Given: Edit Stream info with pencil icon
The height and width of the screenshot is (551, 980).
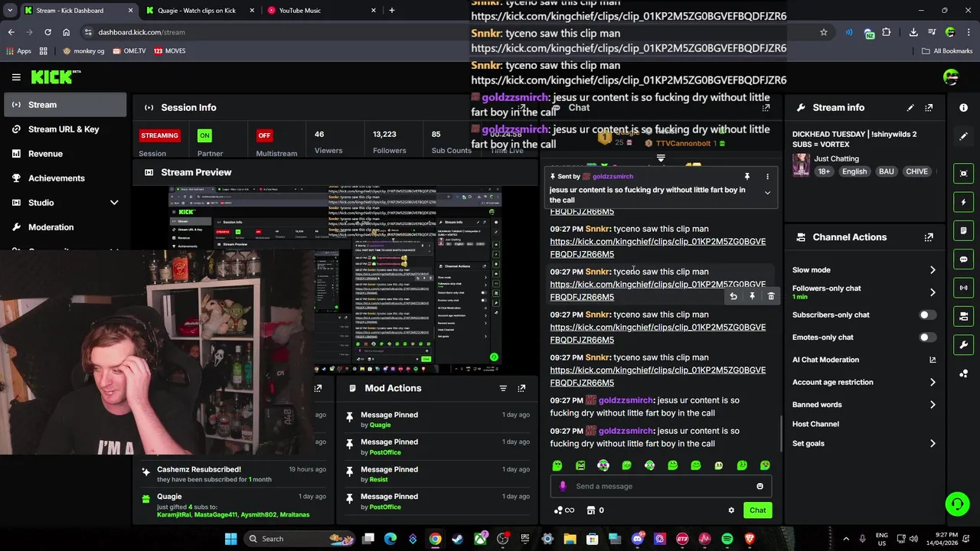Looking at the screenshot, I should click(910, 108).
